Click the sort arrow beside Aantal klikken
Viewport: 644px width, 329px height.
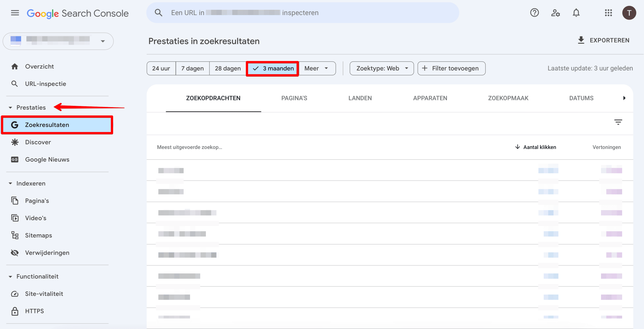(x=517, y=147)
